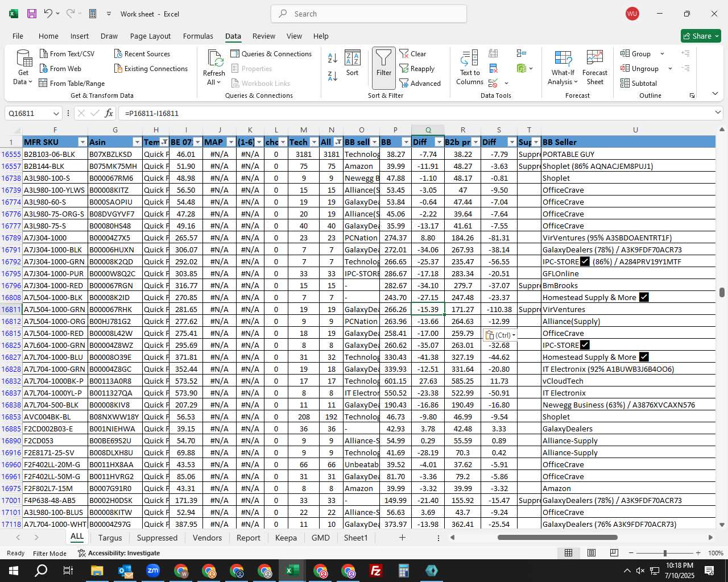728x582 pixels.
Task: Click the zoom out minus button
Action: pos(631,553)
